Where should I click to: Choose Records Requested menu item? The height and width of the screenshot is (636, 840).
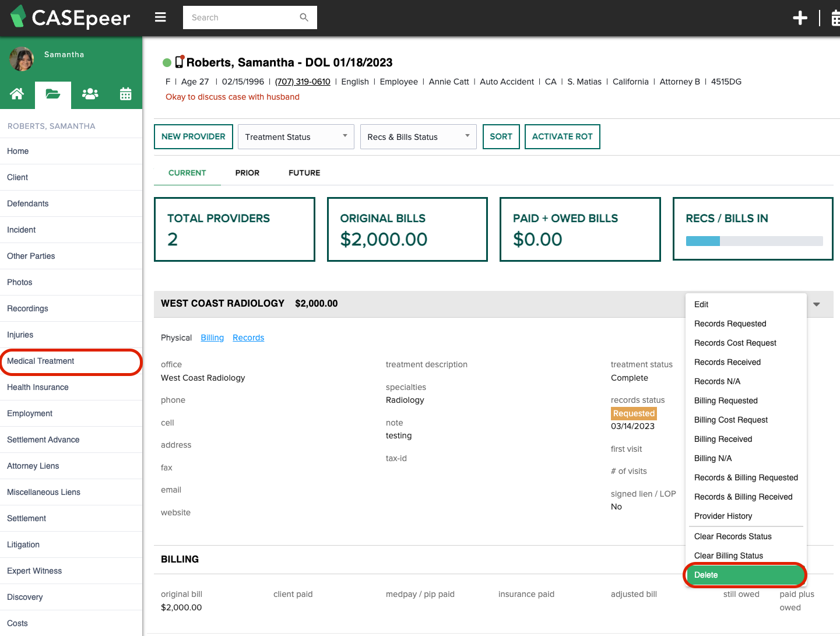coord(746,324)
